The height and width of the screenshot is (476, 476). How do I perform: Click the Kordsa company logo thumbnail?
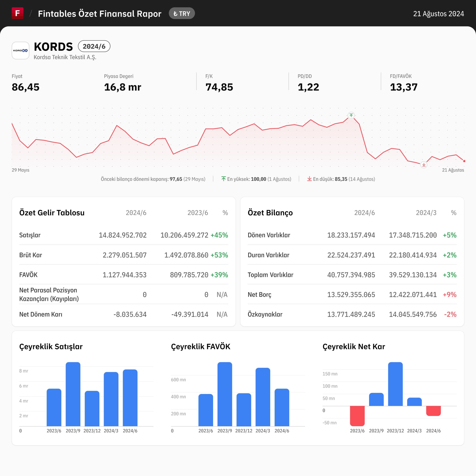click(20, 51)
